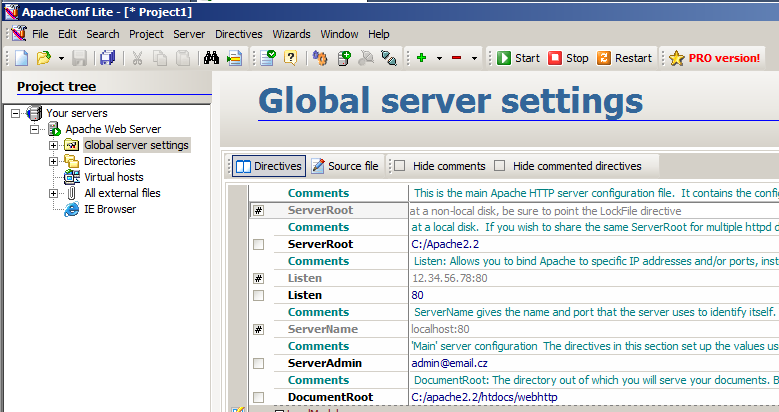Switch to the Source file tab
This screenshot has width=779, height=412.
345,166
